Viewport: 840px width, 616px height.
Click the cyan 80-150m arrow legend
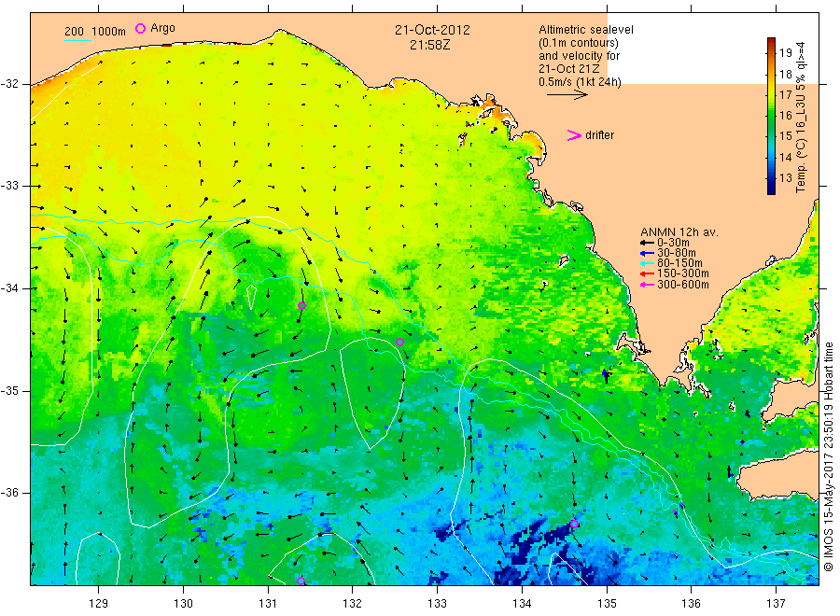click(647, 263)
